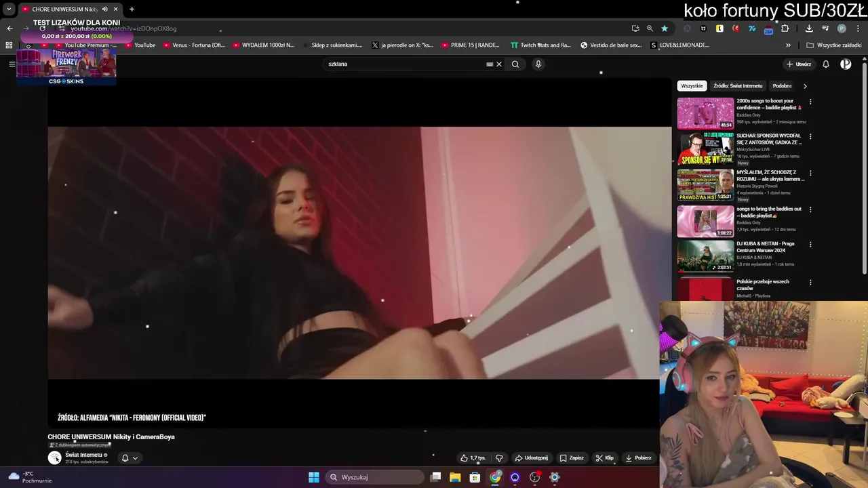
Task: Expand the hidden bookmarks chevron
Action: coord(788,45)
